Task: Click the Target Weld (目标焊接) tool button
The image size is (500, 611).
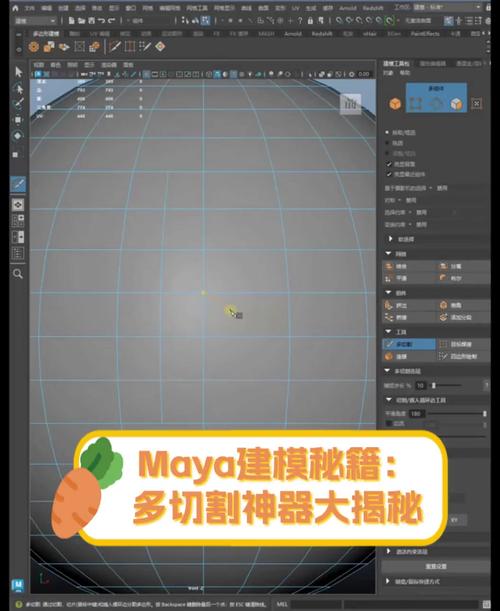Action: click(x=463, y=344)
